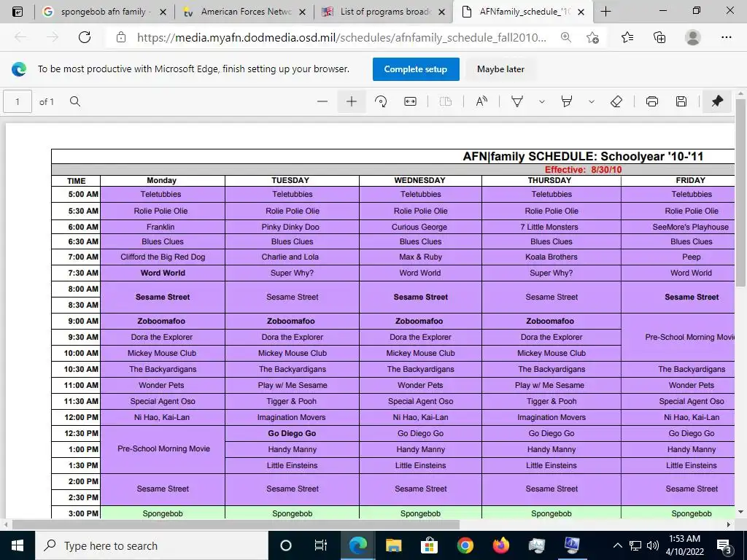The image size is (747, 560).
Task: Select the PDF Draw pen tool
Action: [x=517, y=101]
